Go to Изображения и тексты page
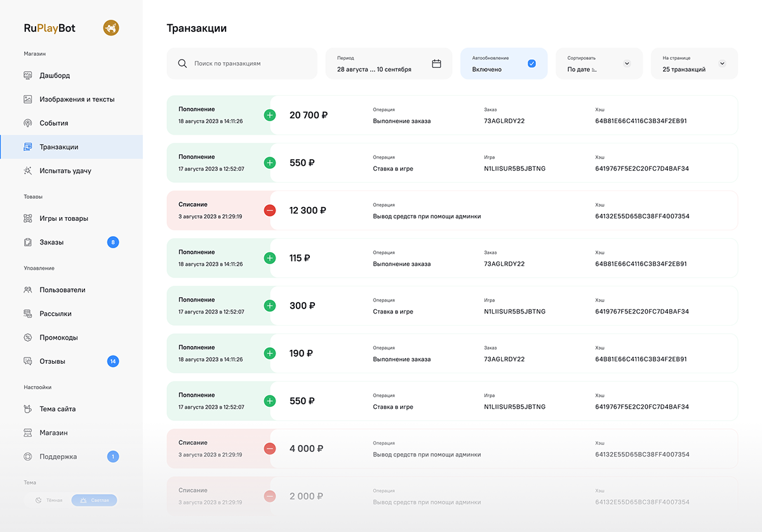The image size is (762, 532). (x=71, y=99)
